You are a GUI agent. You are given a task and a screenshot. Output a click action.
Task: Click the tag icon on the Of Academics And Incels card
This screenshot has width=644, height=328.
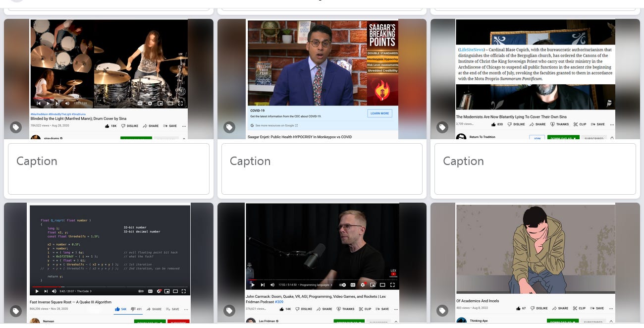442,311
